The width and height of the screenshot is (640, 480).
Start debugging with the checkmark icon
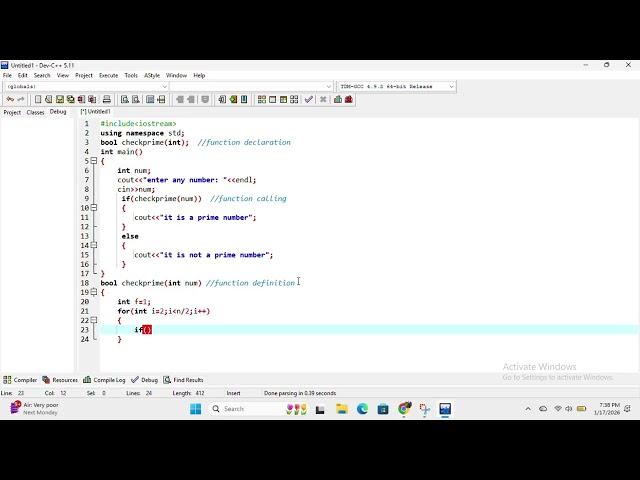309,99
